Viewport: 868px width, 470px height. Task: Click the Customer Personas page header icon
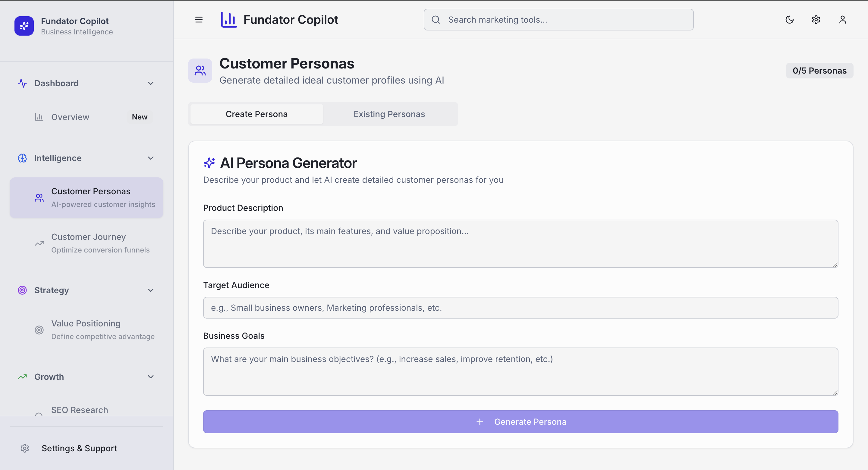[200, 71]
